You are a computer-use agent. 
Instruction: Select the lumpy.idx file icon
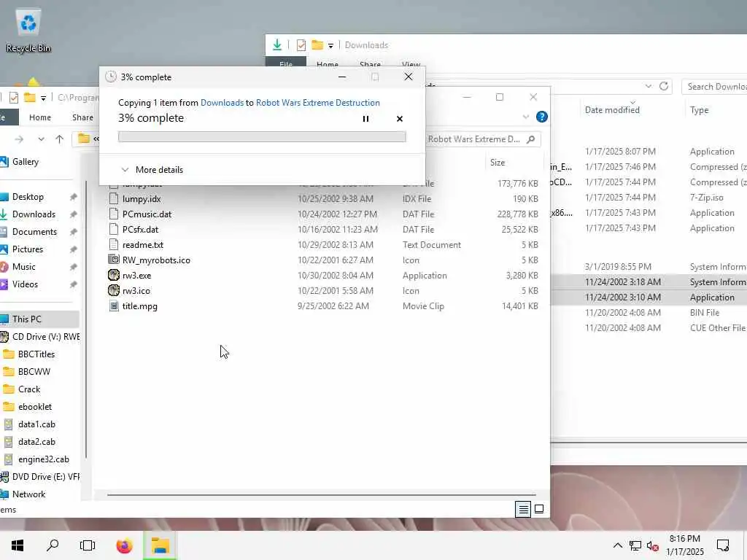(113, 198)
